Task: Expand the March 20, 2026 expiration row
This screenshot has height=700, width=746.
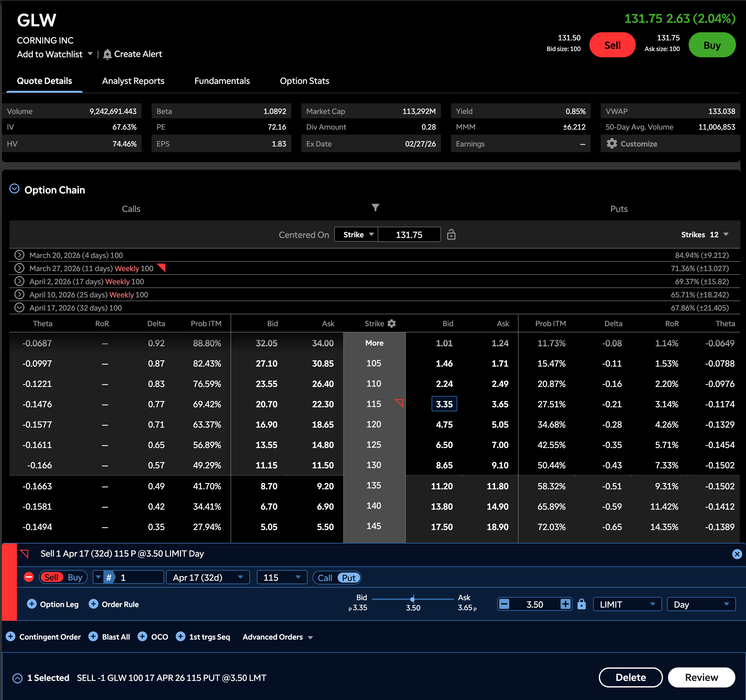Action: tap(19, 255)
